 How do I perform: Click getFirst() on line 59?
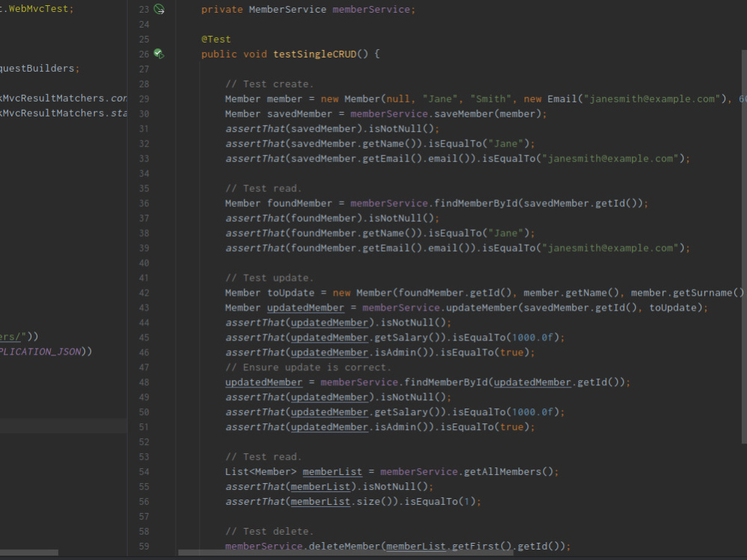(x=482, y=547)
